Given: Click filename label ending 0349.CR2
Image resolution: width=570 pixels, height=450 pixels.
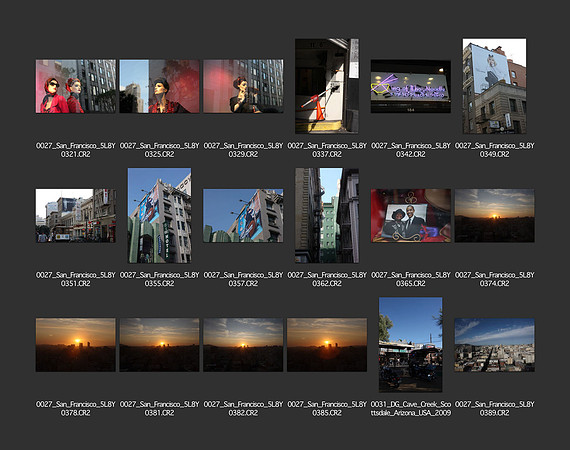Looking at the screenshot, I should [x=494, y=150].
